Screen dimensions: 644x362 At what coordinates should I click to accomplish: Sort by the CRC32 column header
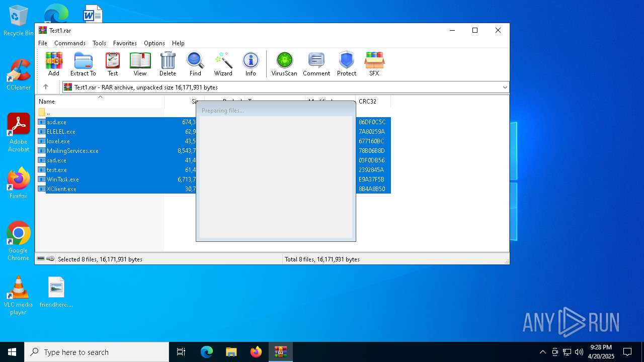[x=373, y=102]
